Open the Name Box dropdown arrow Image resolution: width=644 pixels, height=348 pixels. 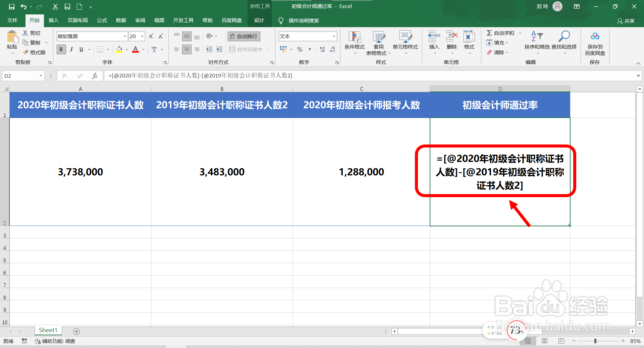click(x=41, y=76)
